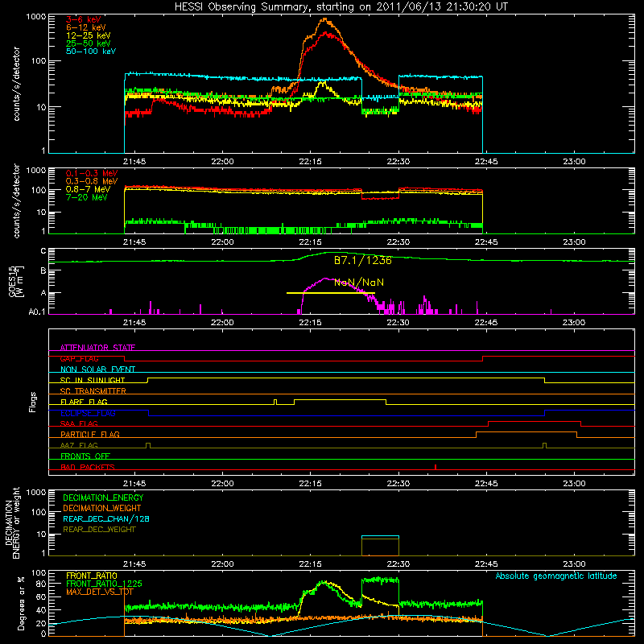Click the HESSI Observing Summary title text
The width and height of the screenshot is (644, 644).
coord(341,7)
